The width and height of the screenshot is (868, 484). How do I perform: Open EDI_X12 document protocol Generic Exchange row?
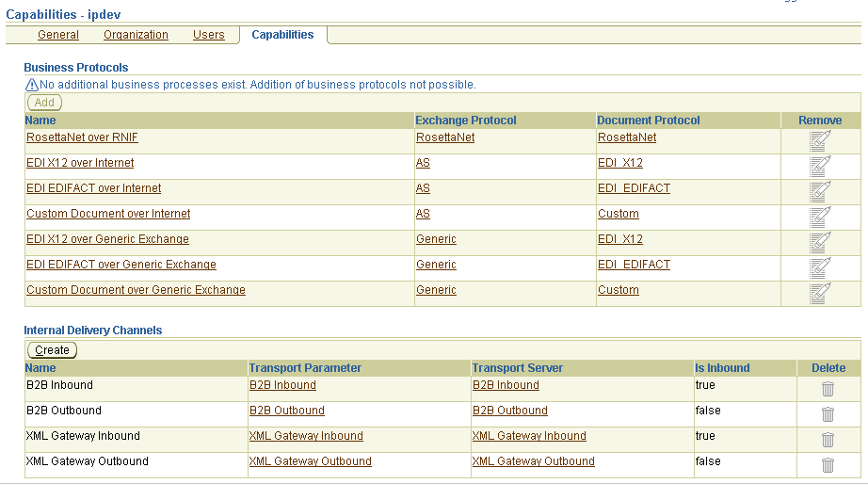pos(620,239)
